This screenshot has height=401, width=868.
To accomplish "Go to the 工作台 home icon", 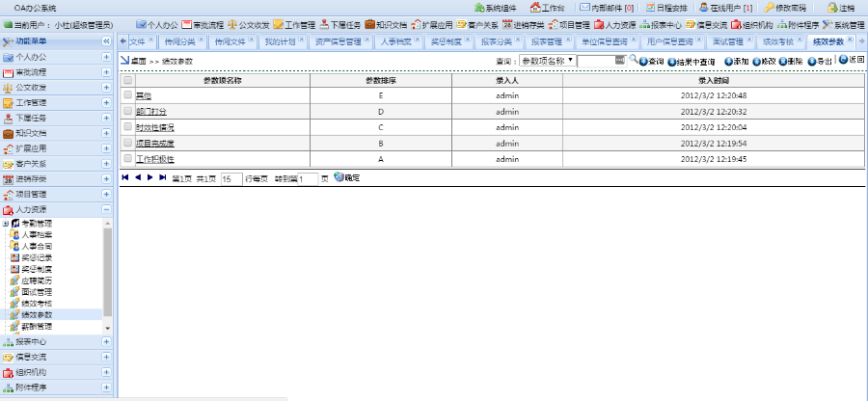I will tap(534, 8).
